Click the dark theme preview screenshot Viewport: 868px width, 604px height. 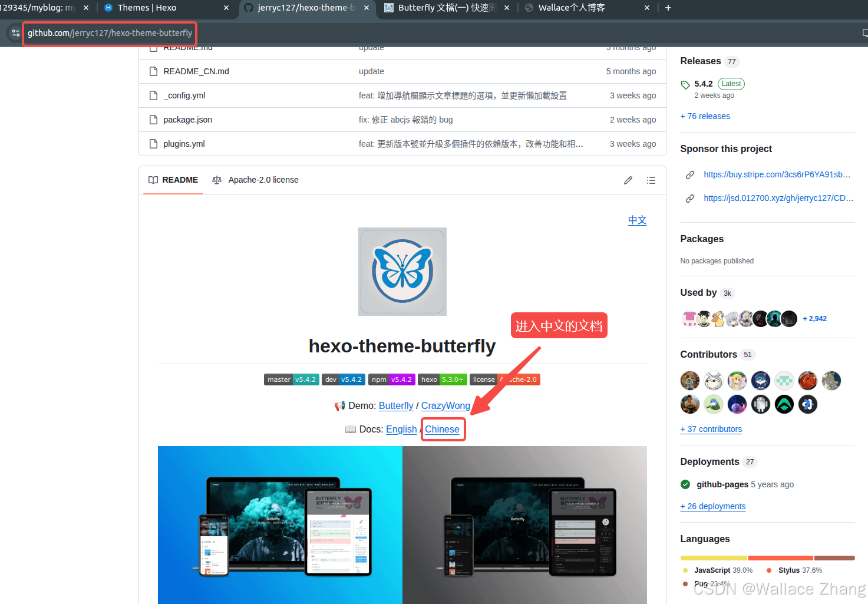tap(524, 524)
